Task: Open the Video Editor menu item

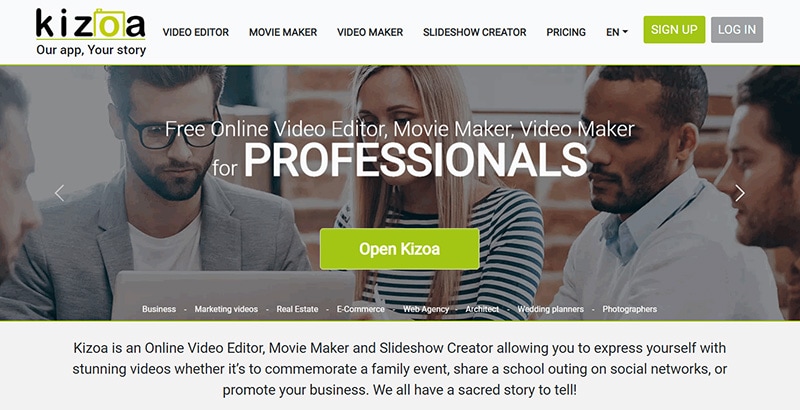Action: (x=196, y=32)
